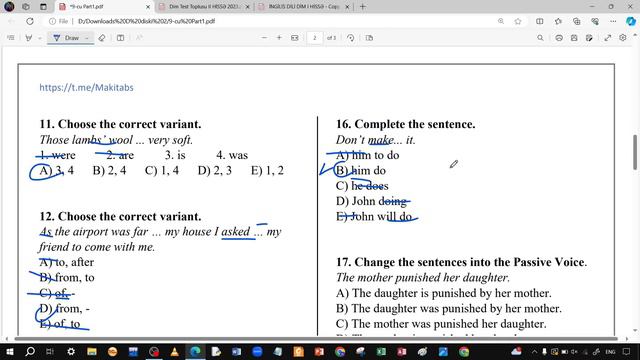640x360 pixels.
Task: Click the horizontal scrollbar at bottom
Action: 316,338
